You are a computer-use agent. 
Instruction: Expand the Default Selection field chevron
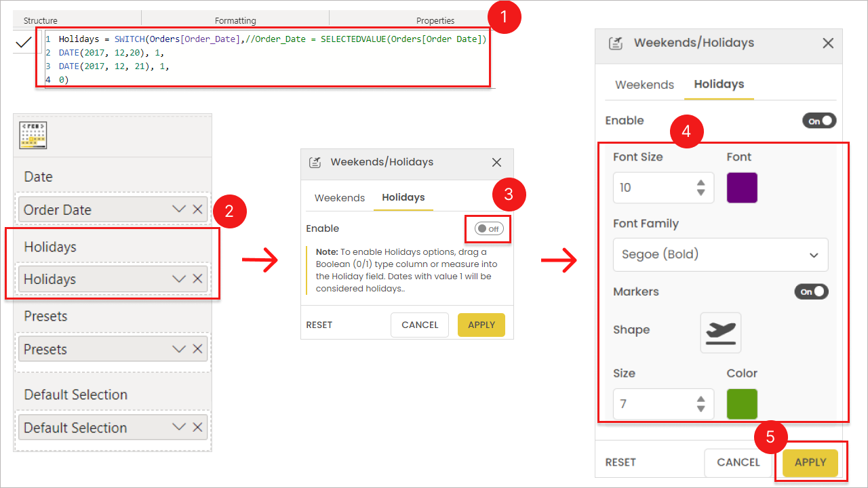[179, 427]
